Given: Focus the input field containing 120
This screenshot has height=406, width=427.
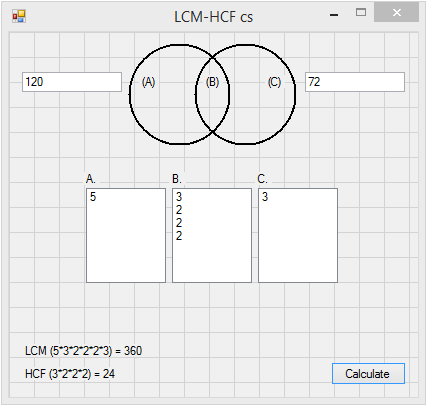Looking at the screenshot, I should click(x=72, y=82).
